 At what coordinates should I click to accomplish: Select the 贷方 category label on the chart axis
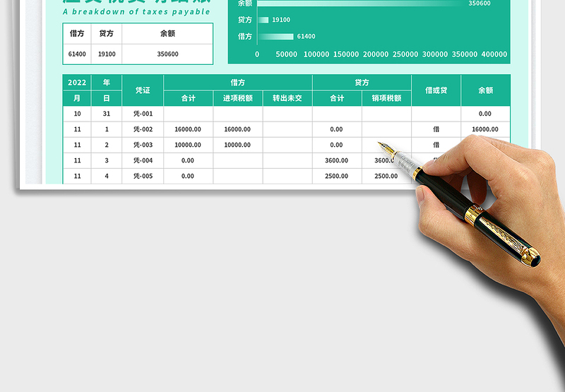click(244, 20)
